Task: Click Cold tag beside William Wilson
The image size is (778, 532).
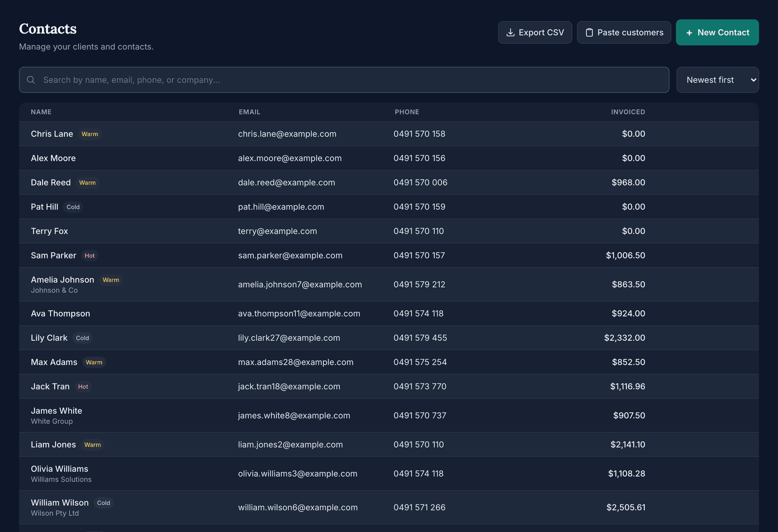Action: (103, 503)
